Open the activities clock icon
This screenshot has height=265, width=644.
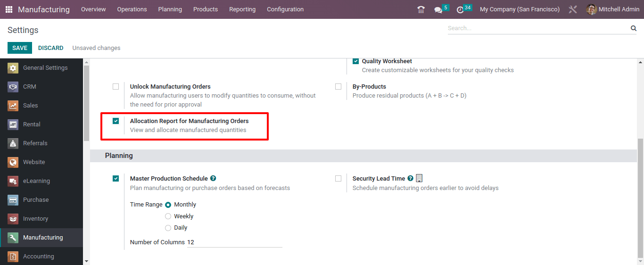pyautogui.click(x=460, y=9)
